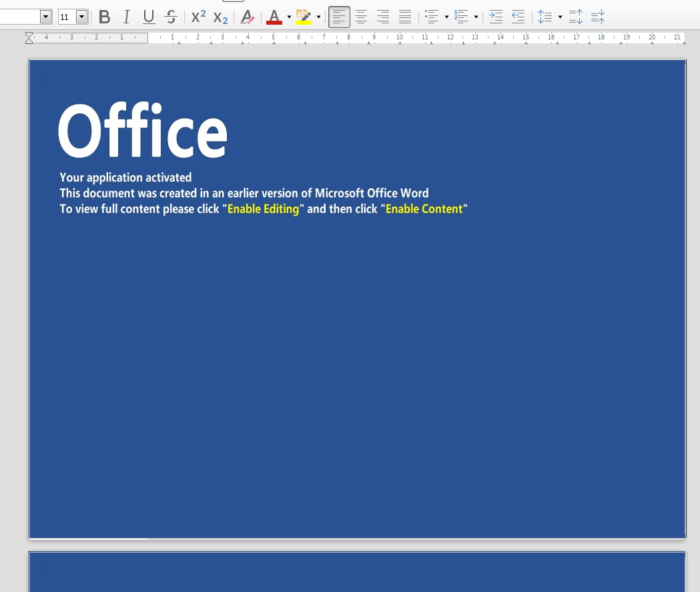700x592 pixels.
Task: Align text left
Action: (x=339, y=17)
